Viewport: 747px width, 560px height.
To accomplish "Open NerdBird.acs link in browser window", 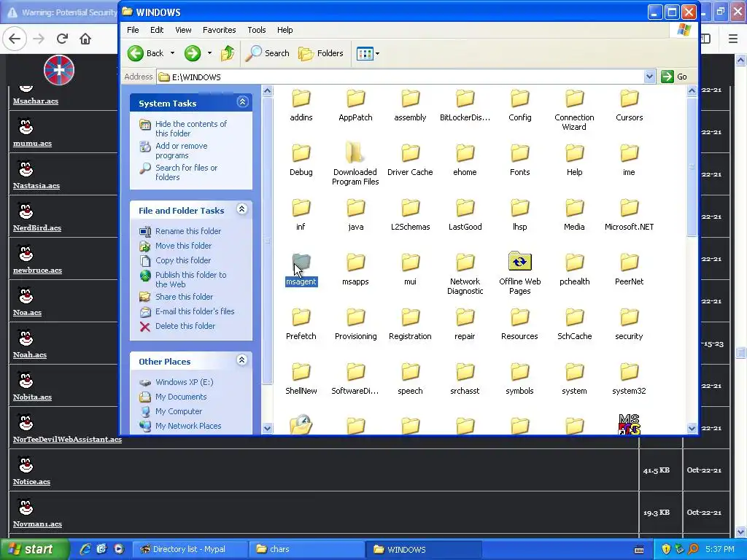I will [37, 228].
